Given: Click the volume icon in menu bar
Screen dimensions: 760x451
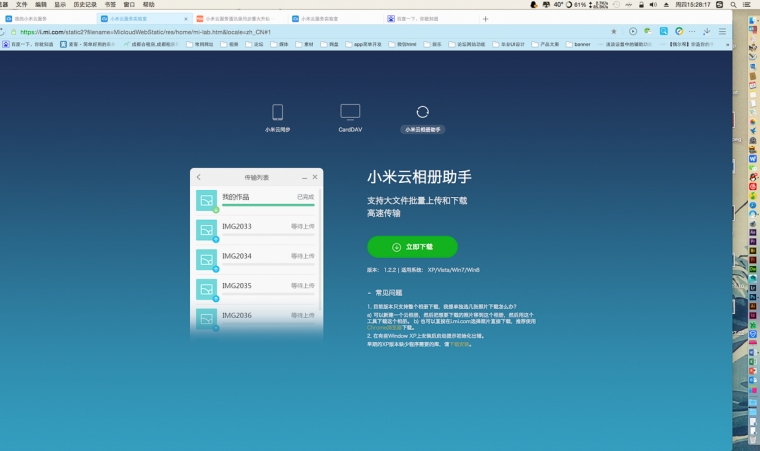Looking at the screenshot, I should (x=653, y=4).
